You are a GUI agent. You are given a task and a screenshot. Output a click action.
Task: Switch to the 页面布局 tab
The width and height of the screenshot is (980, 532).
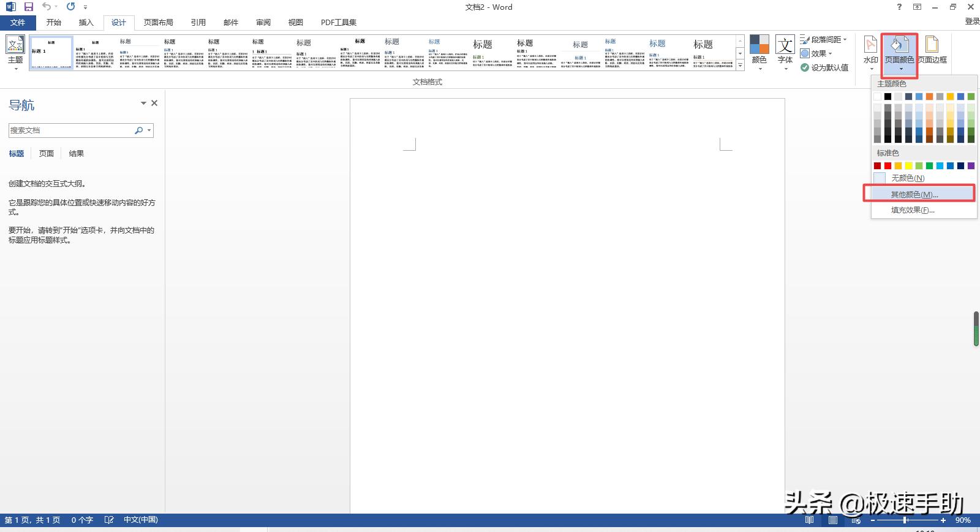(159, 23)
